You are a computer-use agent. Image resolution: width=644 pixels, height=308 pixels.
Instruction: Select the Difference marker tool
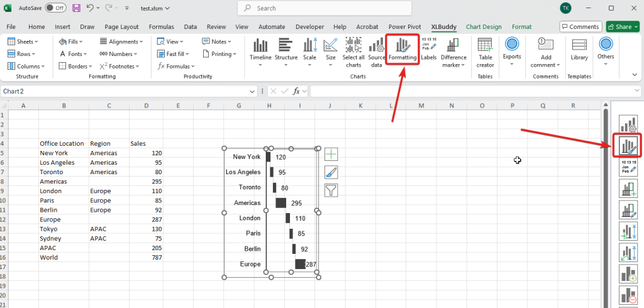tap(453, 50)
